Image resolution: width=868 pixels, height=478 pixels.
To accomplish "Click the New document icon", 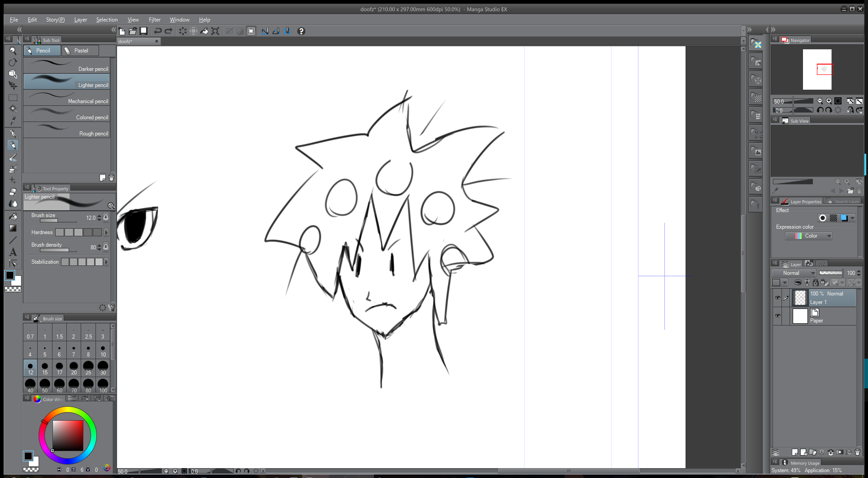I will [x=122, y=31].
